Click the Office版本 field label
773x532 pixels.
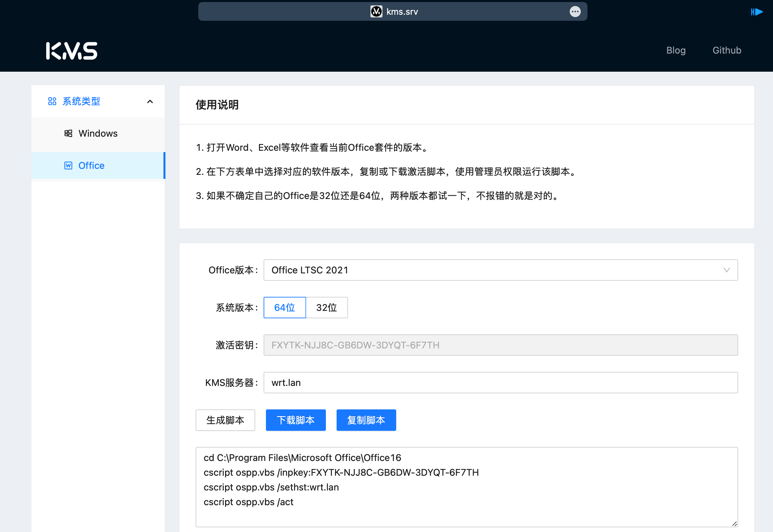[x=233, y=270]
